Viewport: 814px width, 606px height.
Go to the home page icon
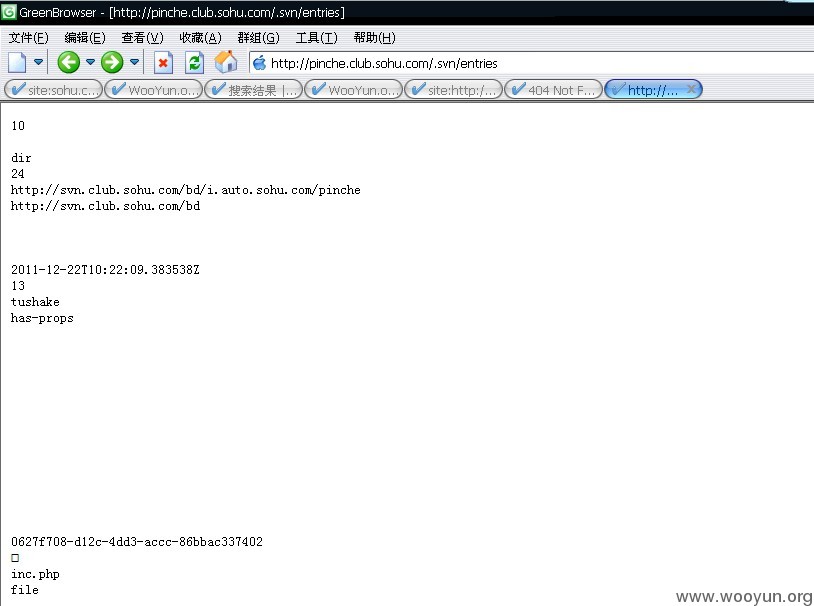click(x=226, y=62)
